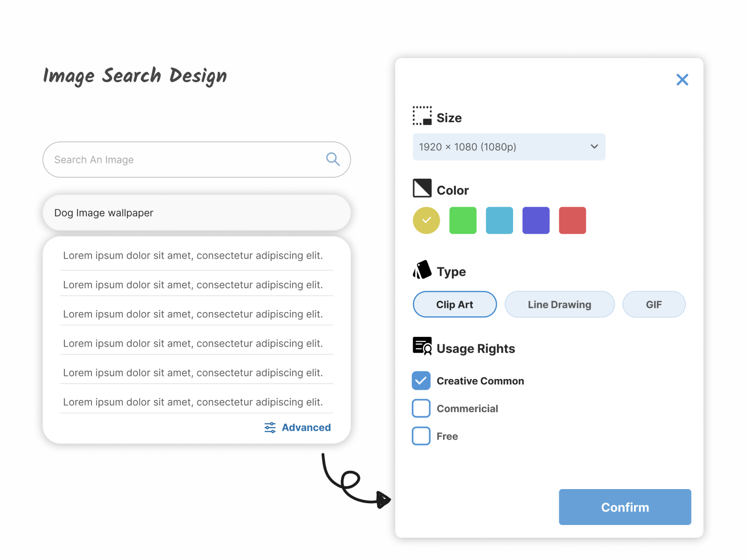Select the red color swatch
The width and height of the screenshot is (747, 560).
tap(572, 220)
